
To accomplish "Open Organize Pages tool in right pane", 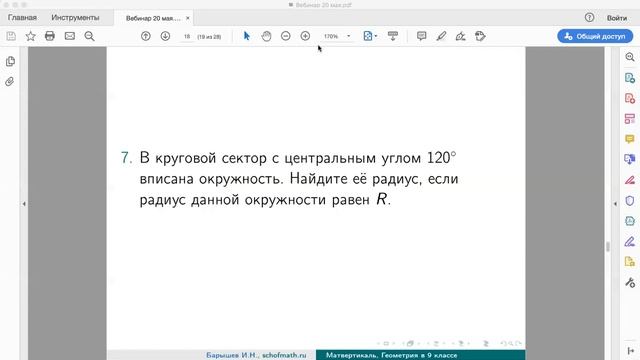I will click(x=630, y=118).
